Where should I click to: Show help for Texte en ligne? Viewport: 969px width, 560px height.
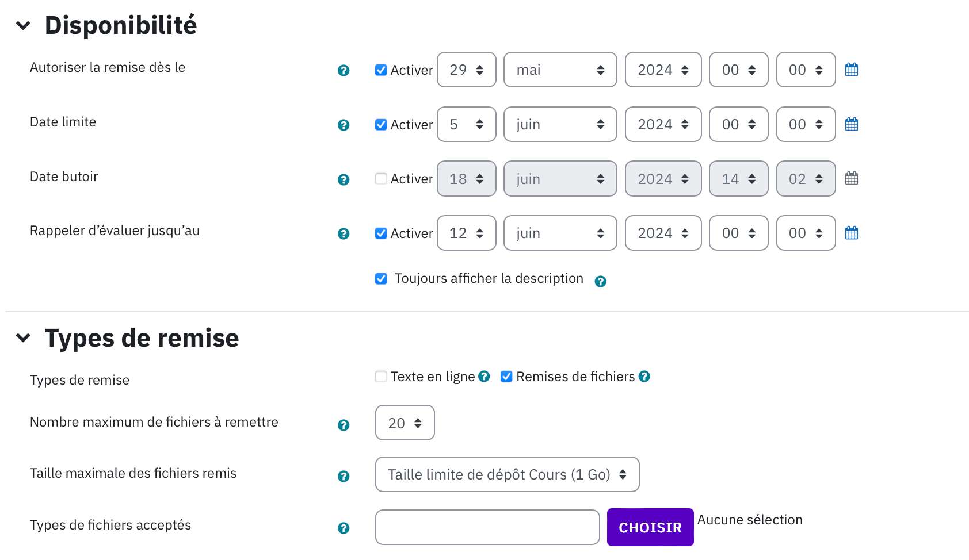tap(484, 376)
